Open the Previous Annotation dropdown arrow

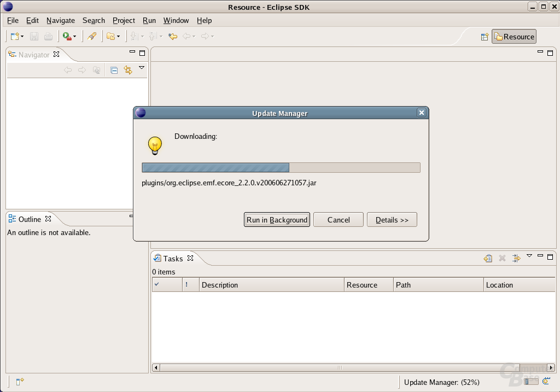coord(161,37)
